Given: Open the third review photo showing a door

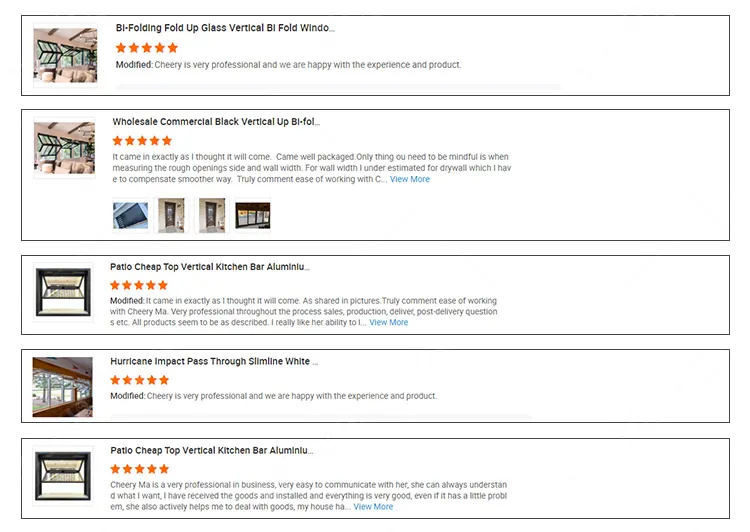Looking at the screenshot, I should [211, 215].
